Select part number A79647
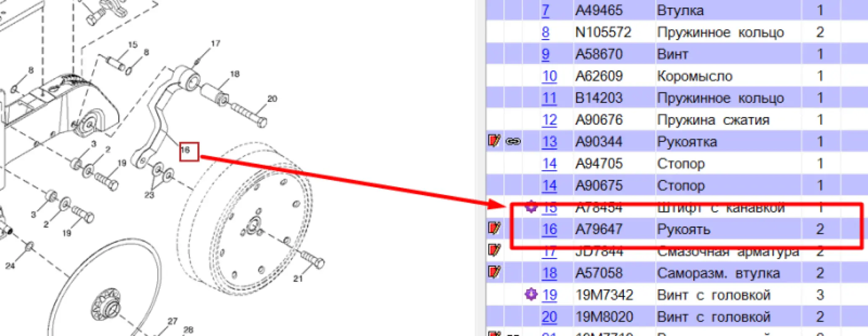Image resolution: width=868 pixels, height=336 pixels. click(x=599, y=229)
